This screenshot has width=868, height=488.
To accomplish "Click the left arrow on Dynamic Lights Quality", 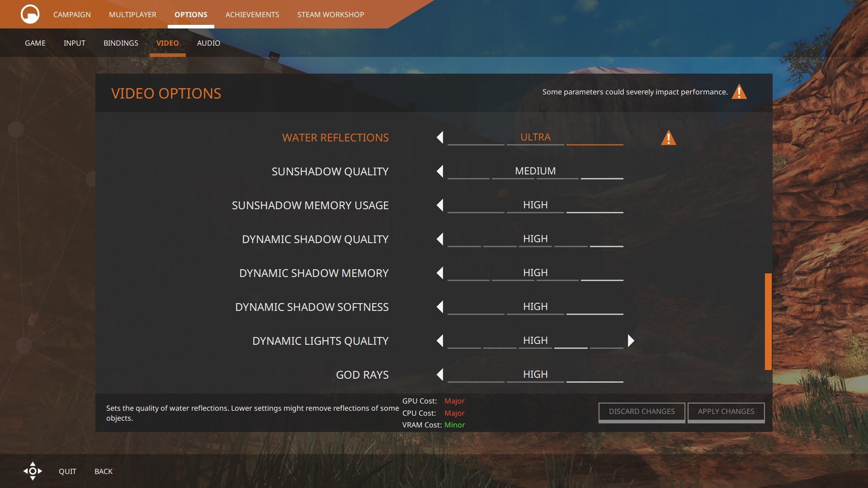I will [440, 340].
